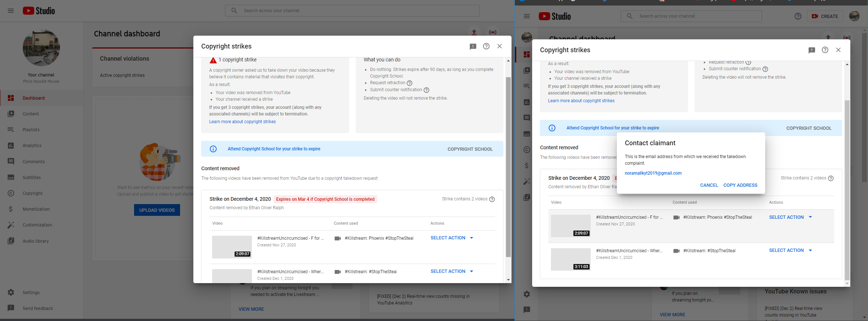Click Settings gear icon in right collapsed sidebar
Image resolution: width=868 pixels, height=321 pixels.
coord(527,294)
